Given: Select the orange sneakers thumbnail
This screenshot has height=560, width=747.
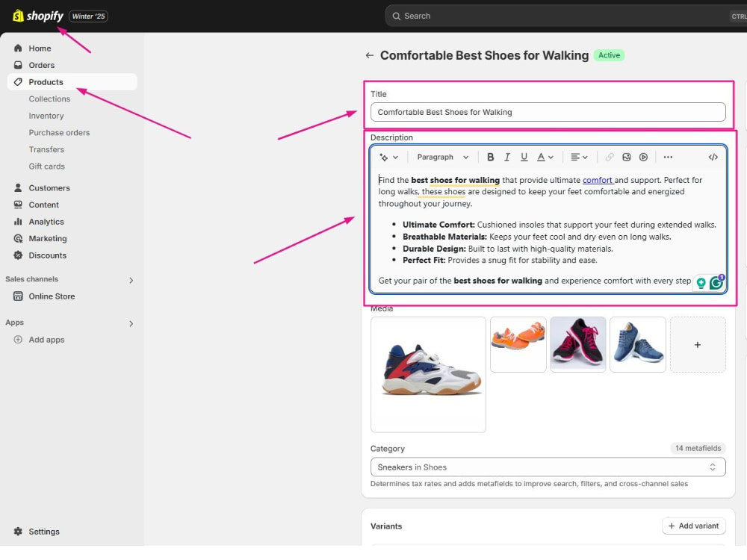Looking at the screenshot, I should pyautogui.click(x=518, y=344).
